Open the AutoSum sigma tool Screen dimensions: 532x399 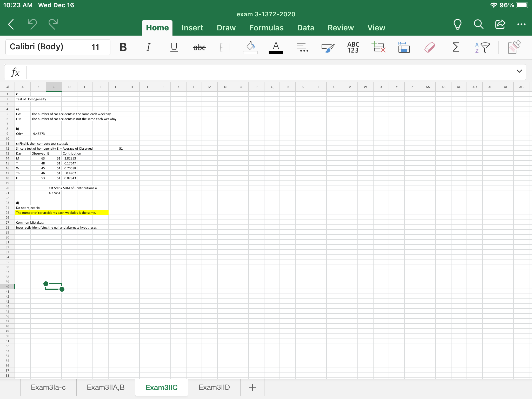pos(456,47)
